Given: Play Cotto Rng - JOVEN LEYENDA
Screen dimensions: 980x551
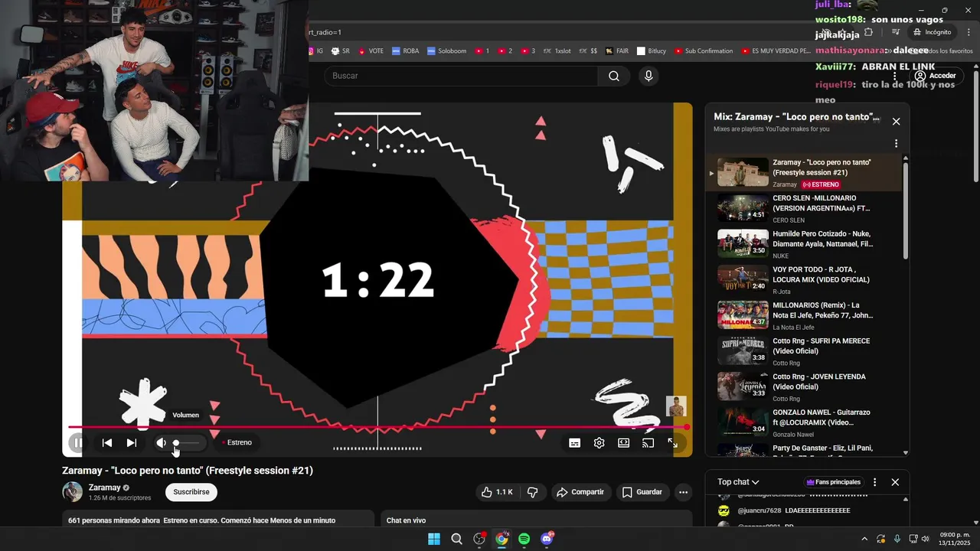Looking at the screenshot, I should (804, 386).
